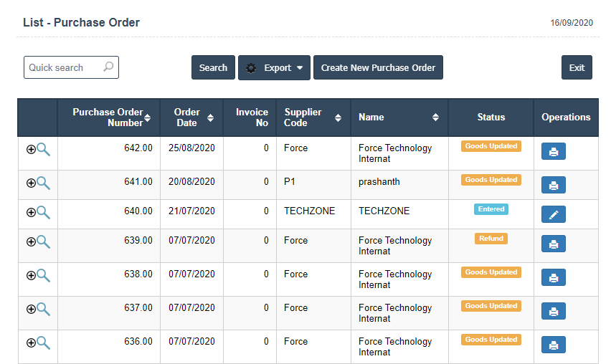Create New Purchase Order
This screenshot has height=364, width=611.
(x=378, y=68)
